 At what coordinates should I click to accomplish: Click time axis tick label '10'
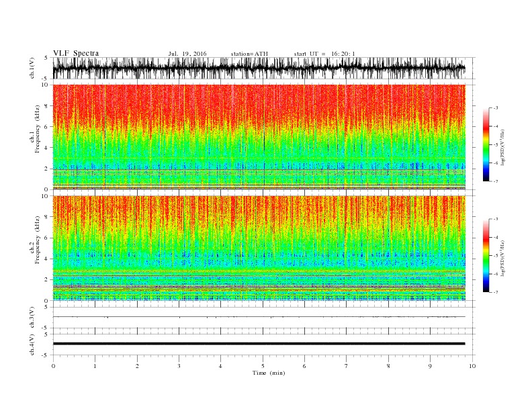(472, 366)
